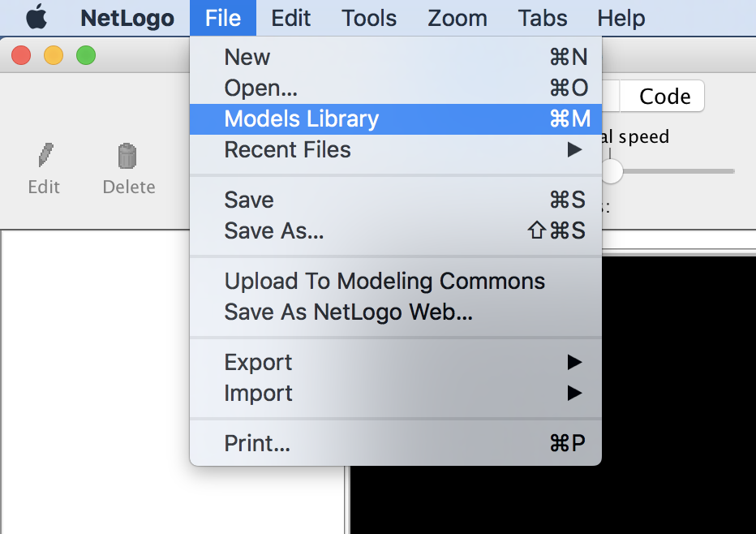
Task: Click Save in File menu
Action: click(249, 200)
